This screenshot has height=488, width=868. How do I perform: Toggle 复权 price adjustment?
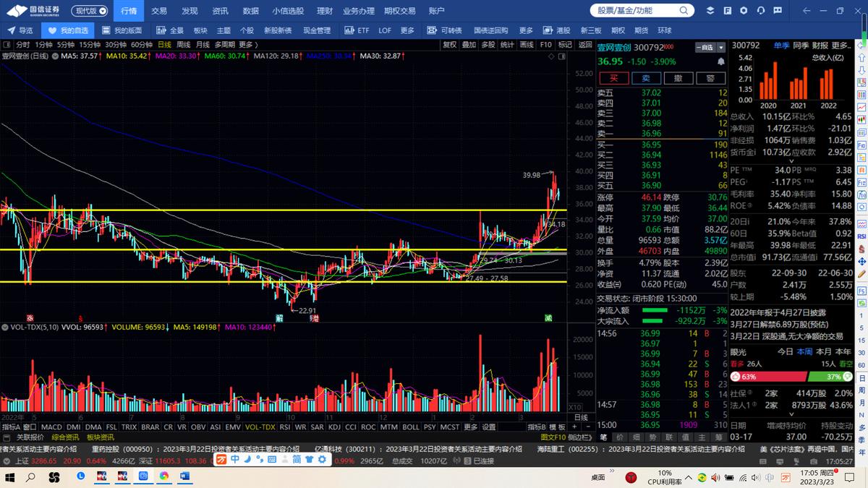point(449,45)
